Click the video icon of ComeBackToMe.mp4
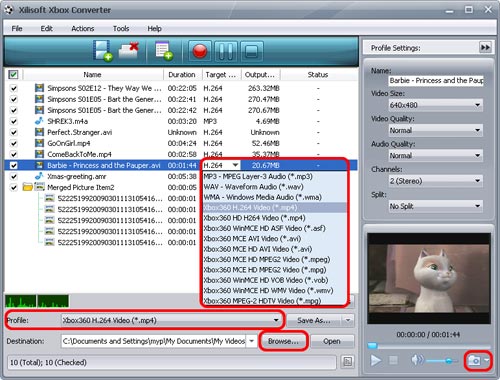 click(x=39, y=154)
